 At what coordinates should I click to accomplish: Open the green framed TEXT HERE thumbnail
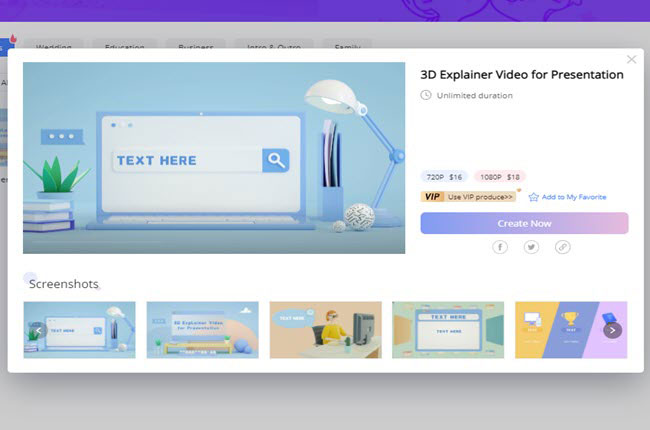448,330
